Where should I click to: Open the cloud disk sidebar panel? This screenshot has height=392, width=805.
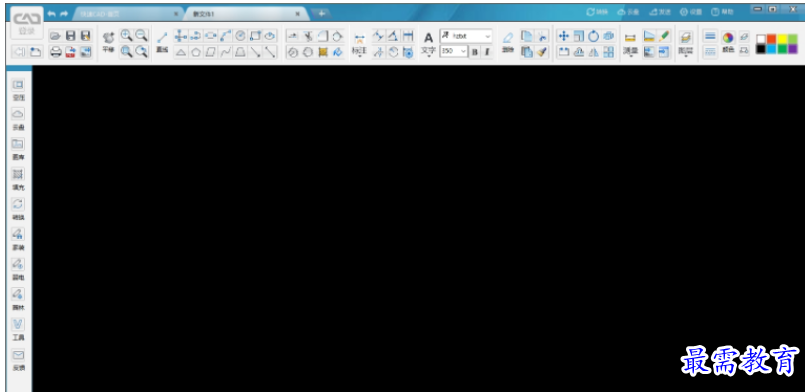(18, 119)
